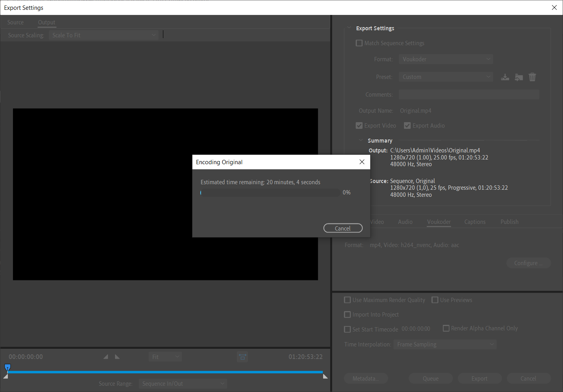The height and width of the screenshot is (392, 563).
Task: Enable Use Maximum Render Quality
Action: (347, 300)
